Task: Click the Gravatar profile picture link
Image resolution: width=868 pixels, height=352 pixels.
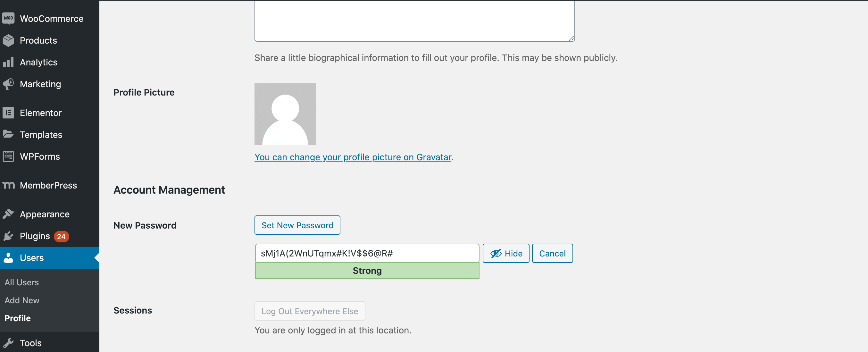Action: [353, 157]
